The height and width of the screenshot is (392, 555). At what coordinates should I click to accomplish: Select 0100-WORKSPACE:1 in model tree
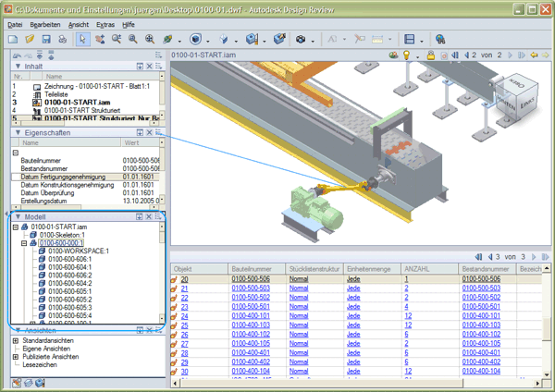[79, 251]
